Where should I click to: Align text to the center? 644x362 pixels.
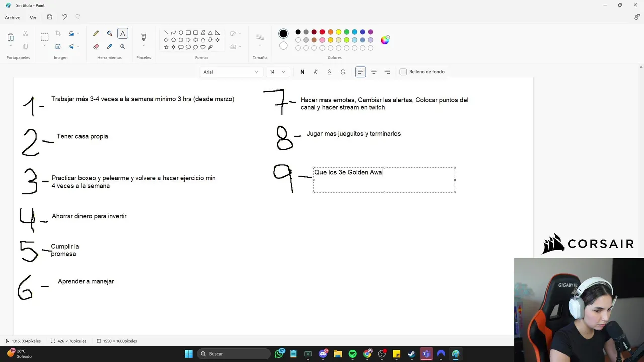point(374,72)
